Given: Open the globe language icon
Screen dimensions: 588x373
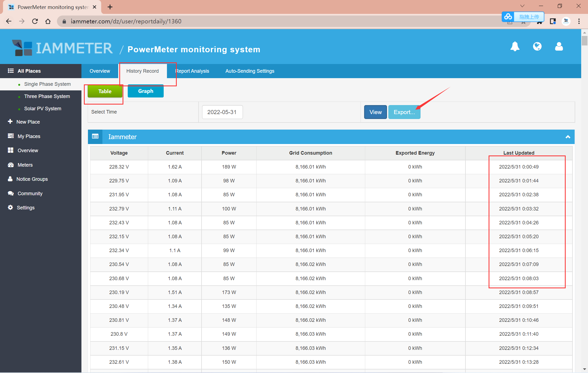Looking at the screenshot, I should (537, 47).
